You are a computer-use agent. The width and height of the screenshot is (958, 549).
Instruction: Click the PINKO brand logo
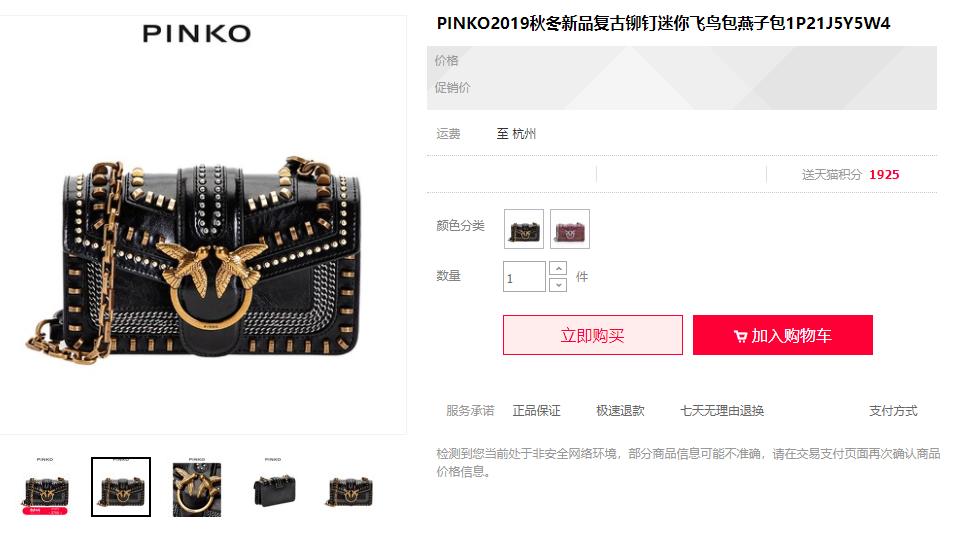(197, 34)
